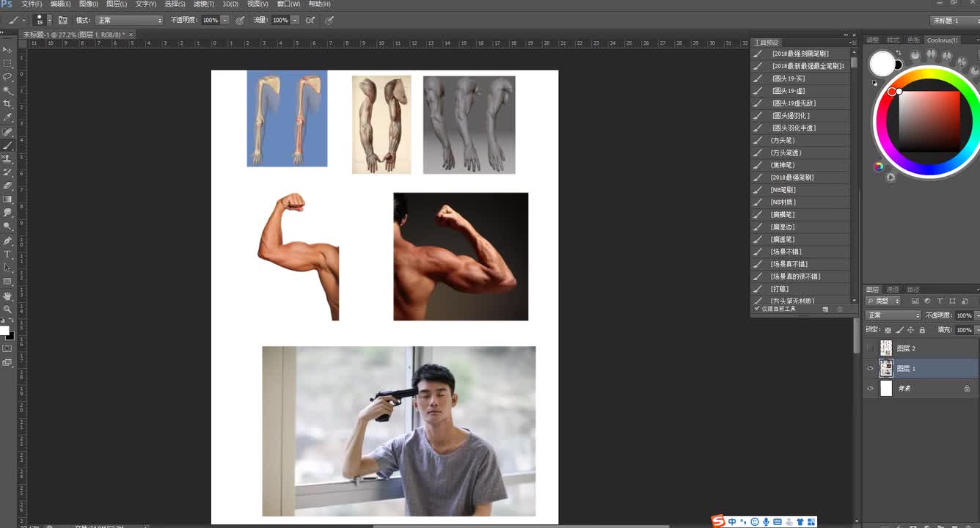Open the Sogou input method icon
Viewport: 980px width, 528px height.
[x=718, y=521]
